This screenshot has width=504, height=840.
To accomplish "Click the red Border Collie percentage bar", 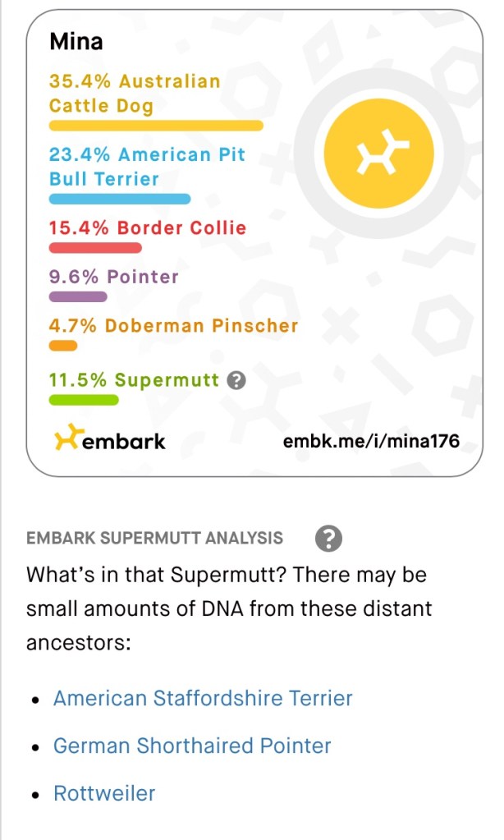I will pos(95,247).
